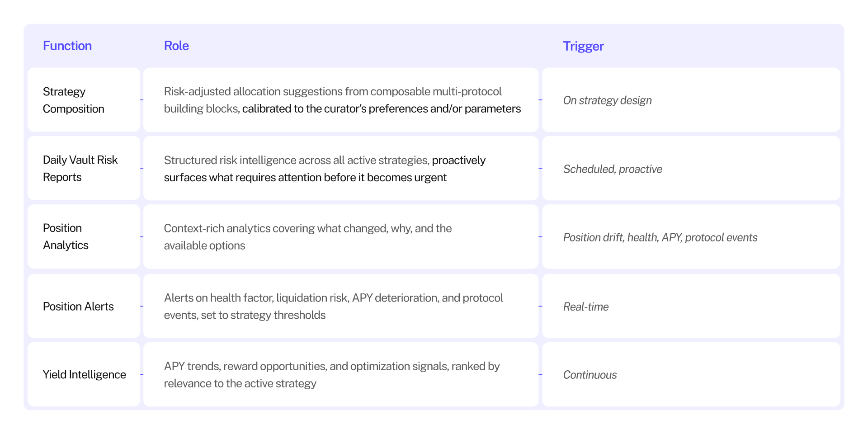Click the Function column header
Viewport: 868px width, 434px height.
coord(67,46)
